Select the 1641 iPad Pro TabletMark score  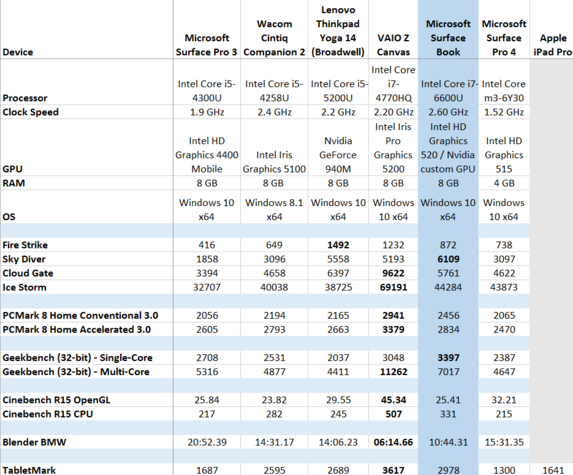pyautogui.click(x=553, y=470)
